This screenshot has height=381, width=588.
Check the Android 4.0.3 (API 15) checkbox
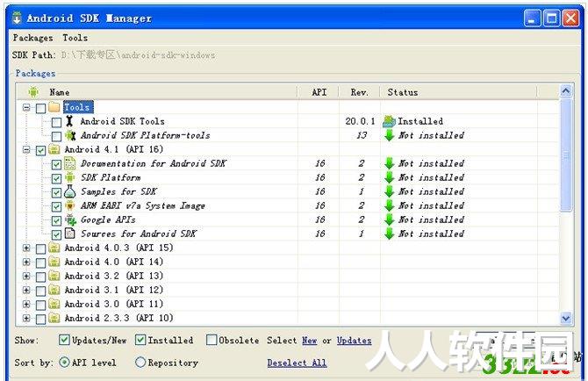(40, 249)
